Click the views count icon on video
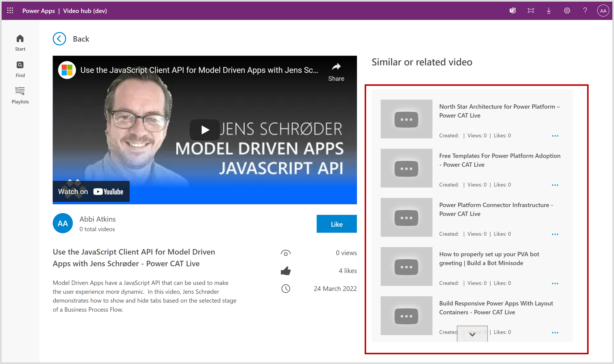The height and width of the screenshot is (364, 614). (x=286, y=253)
